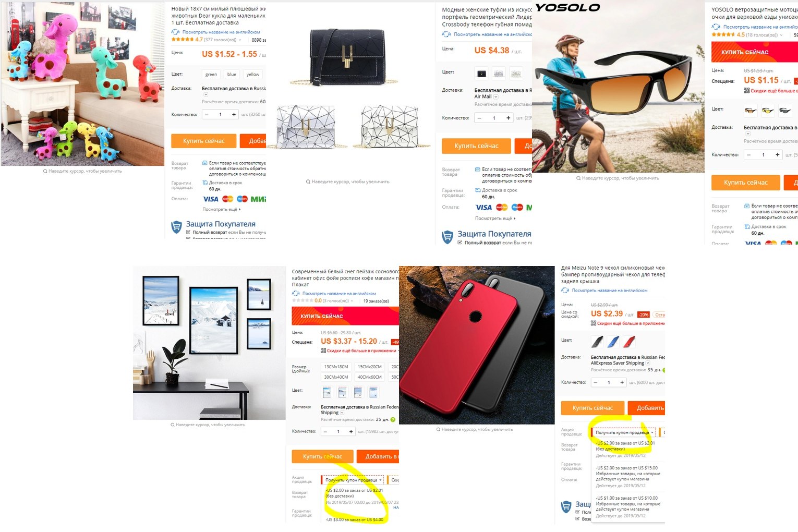Click the green help icon next to 25-day delivery
This screenshot has height=532, width=798.
[393, 419]
